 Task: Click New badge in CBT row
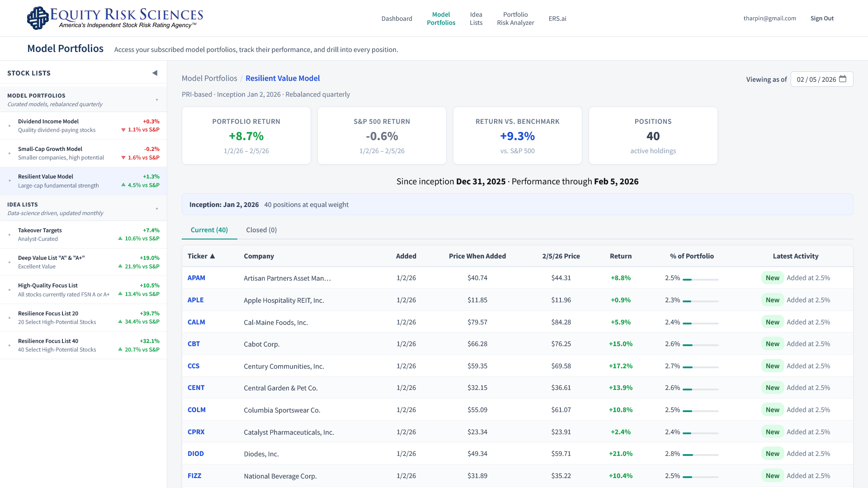coord(772,344)
